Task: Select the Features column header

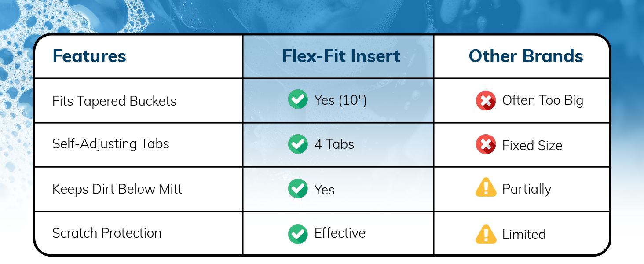Action: click(x=89, y=56)
